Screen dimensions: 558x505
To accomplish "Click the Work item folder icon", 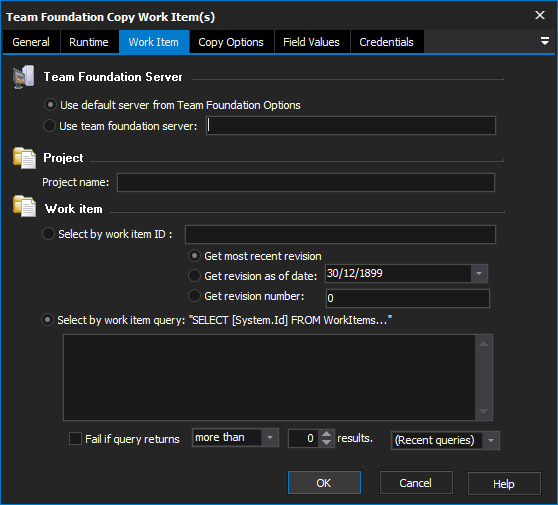I will [x=24, y=206].
